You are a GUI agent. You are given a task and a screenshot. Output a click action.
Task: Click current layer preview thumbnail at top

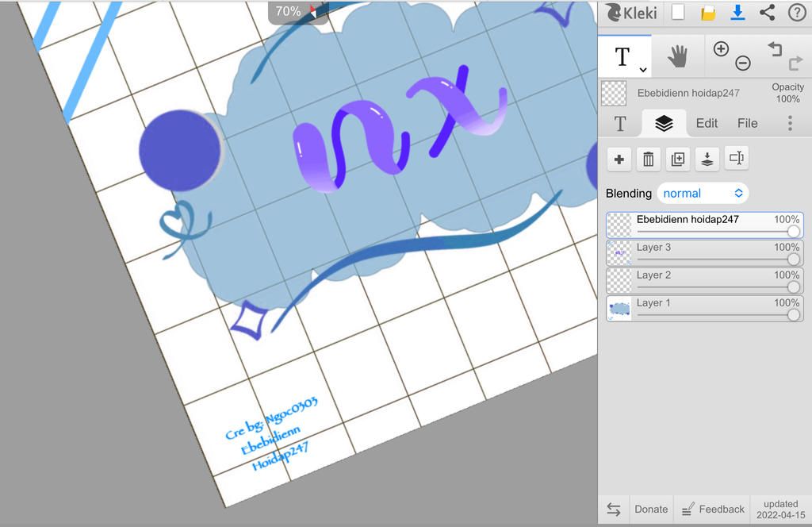click(614, 94)
